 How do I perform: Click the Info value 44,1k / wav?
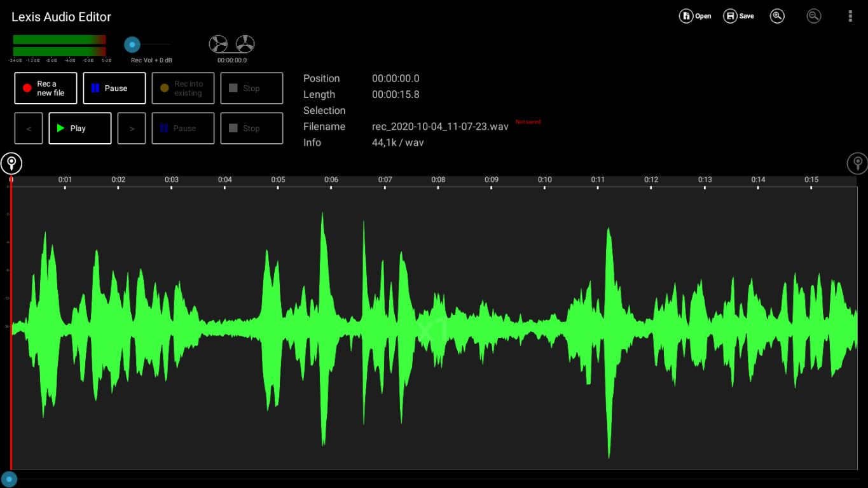point(398,143)
